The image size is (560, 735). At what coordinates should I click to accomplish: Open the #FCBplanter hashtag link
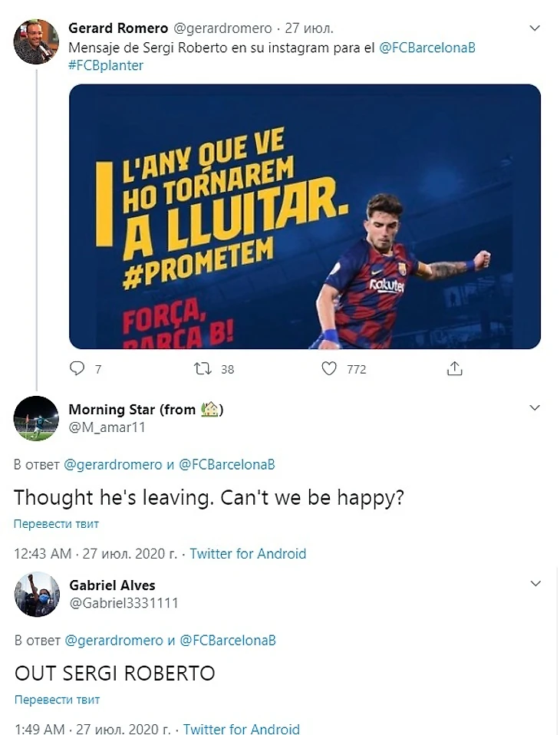(x=106, y=65)
